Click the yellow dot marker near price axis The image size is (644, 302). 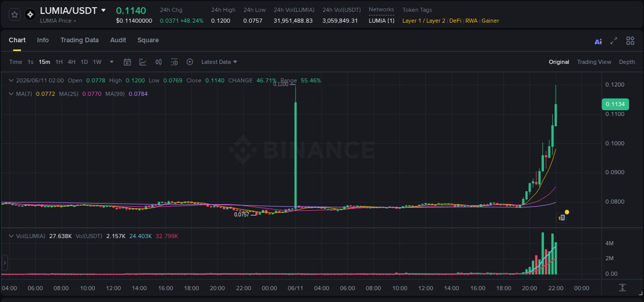click(x=567, y=212)
